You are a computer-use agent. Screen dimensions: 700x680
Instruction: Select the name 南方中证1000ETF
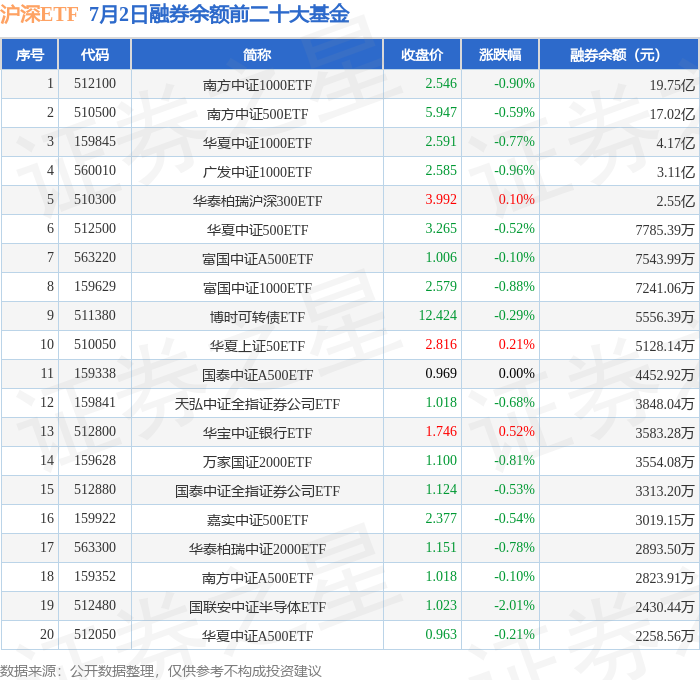click(x=257, y=85)
